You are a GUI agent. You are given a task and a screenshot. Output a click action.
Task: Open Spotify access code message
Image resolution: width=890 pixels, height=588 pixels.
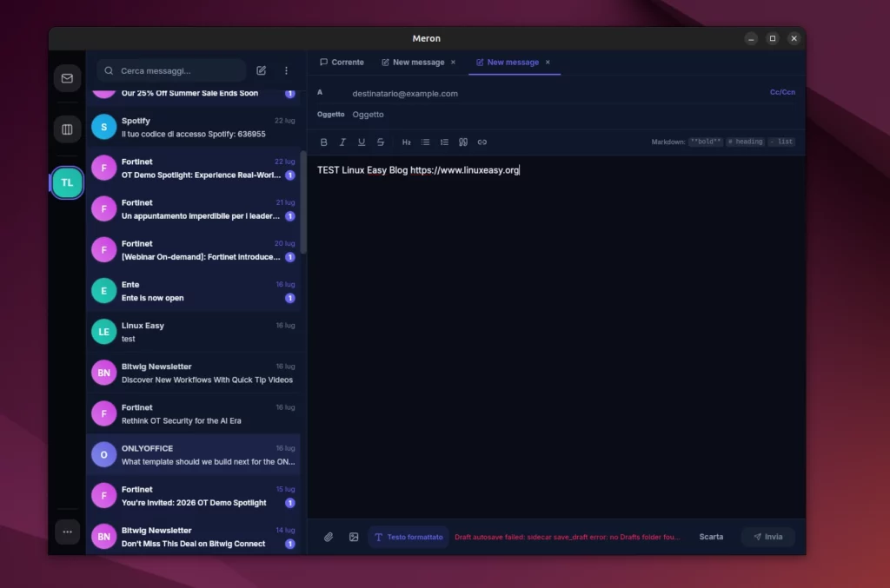[x=194, y=127]
